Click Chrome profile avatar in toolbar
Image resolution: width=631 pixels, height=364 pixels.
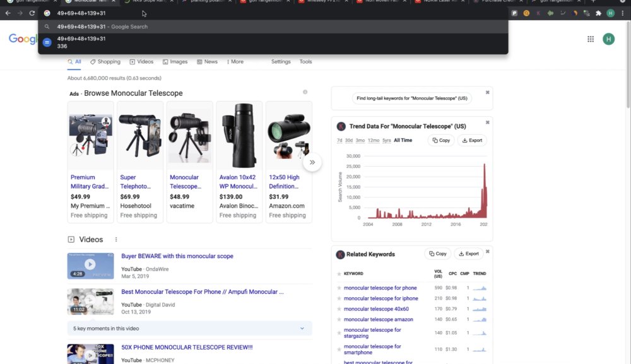click(610, 13)
